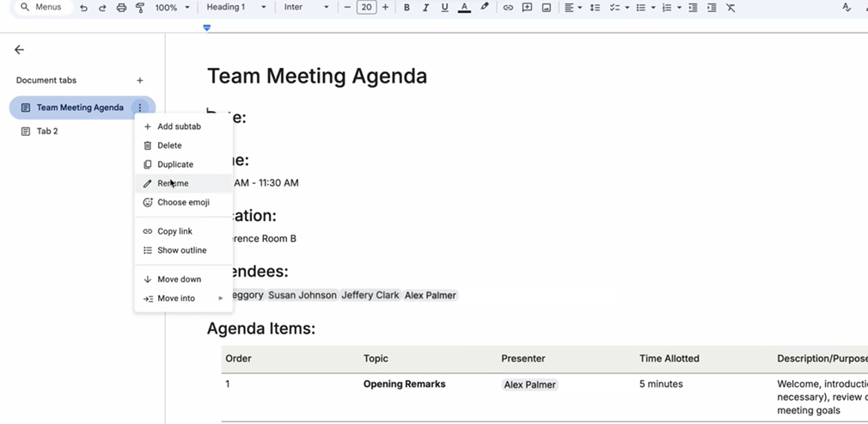868x424 pixels.
Task: Click the Alex Palmer presenter chip in table
Action: pyautogui.click(x=529, y=384)
